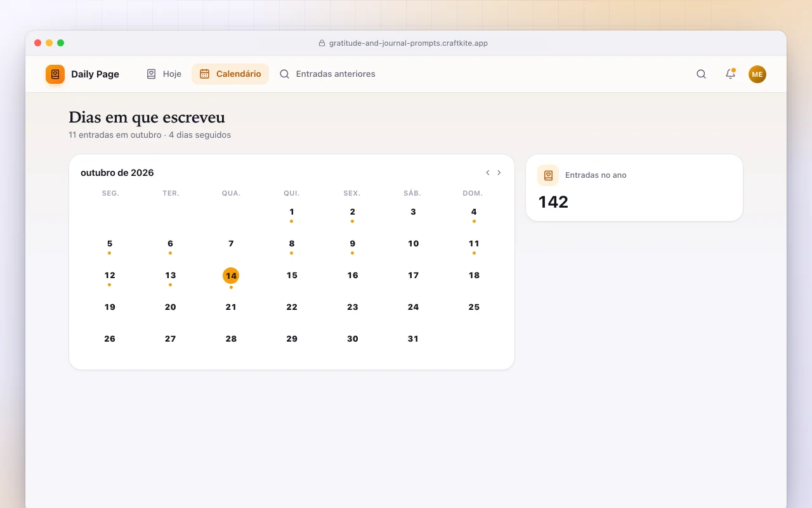The image size is (812, 508).
Task: Select day 5 in the calendar
Action: point(110,244)
